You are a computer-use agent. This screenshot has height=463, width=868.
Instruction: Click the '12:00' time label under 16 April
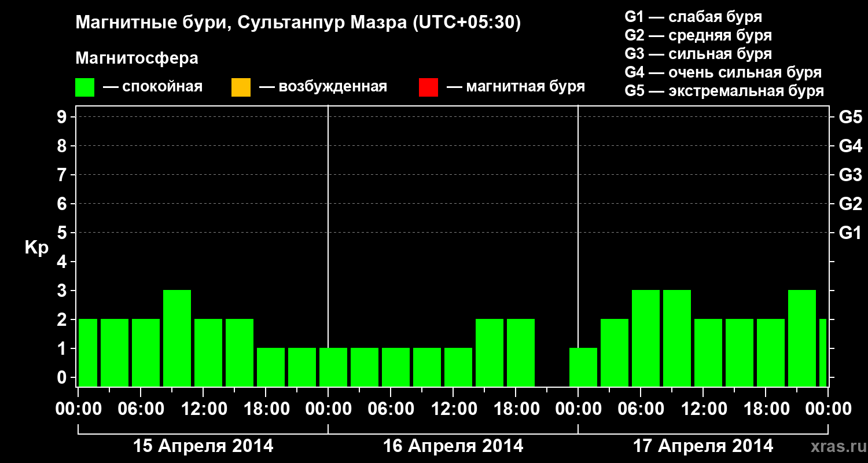(x=453, y=409)
